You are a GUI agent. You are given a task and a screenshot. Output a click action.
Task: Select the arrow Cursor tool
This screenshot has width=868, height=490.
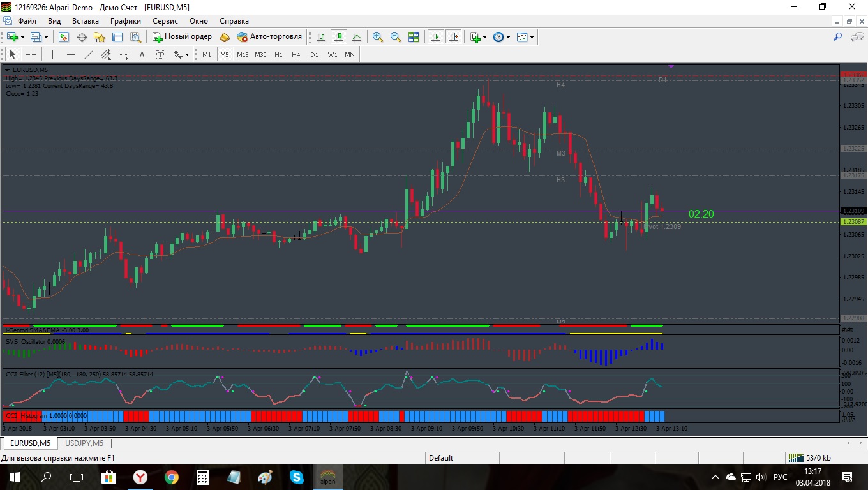click(x=12, y=54)
